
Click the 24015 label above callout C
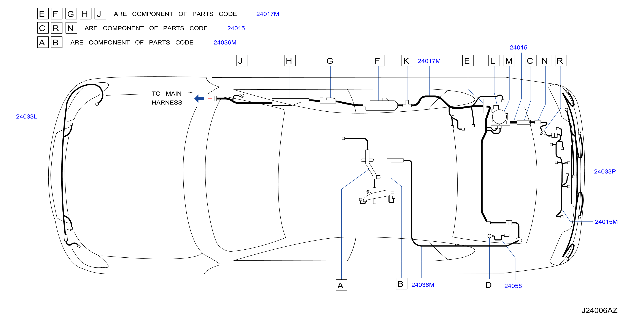pyautogui.click(x=518, y=47)
